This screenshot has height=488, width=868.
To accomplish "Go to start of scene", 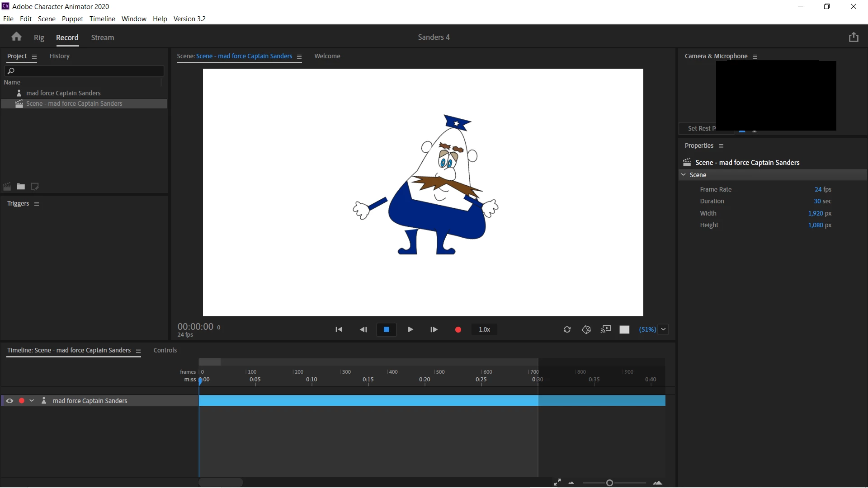I will 339,329.
